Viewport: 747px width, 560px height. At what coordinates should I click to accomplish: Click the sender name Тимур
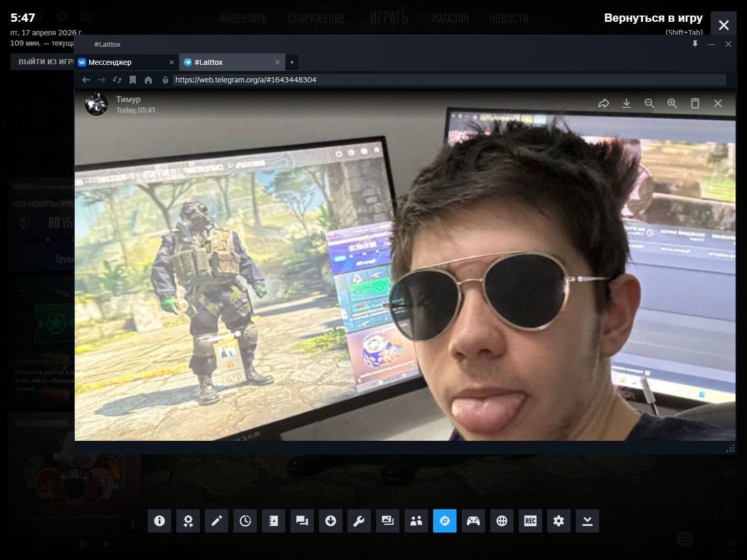(128, 99)
